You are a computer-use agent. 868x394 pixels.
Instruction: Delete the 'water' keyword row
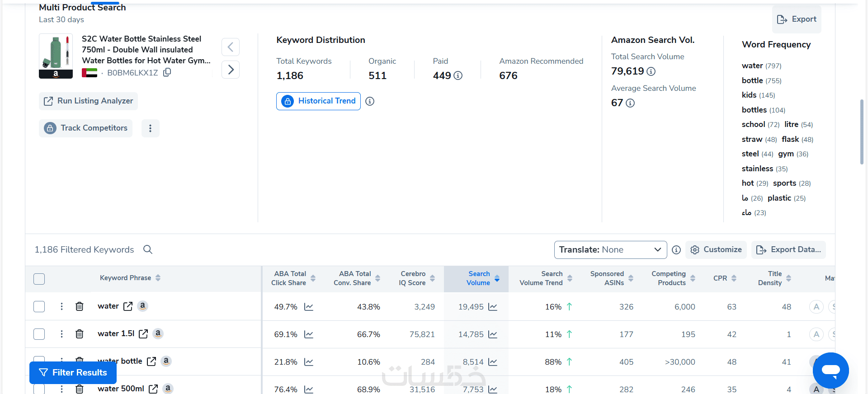(x=80, y=306)
